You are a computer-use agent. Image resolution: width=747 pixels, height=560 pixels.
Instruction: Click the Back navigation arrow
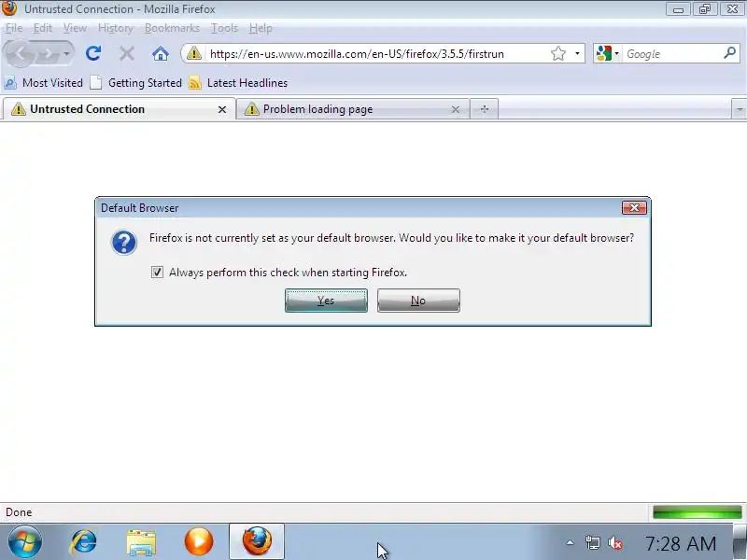click(21, 53)
